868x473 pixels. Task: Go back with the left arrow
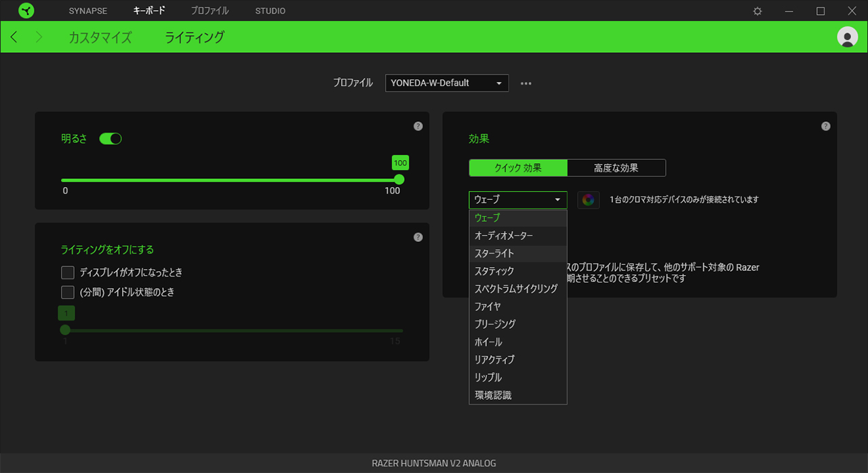click(x=14, y=37)
